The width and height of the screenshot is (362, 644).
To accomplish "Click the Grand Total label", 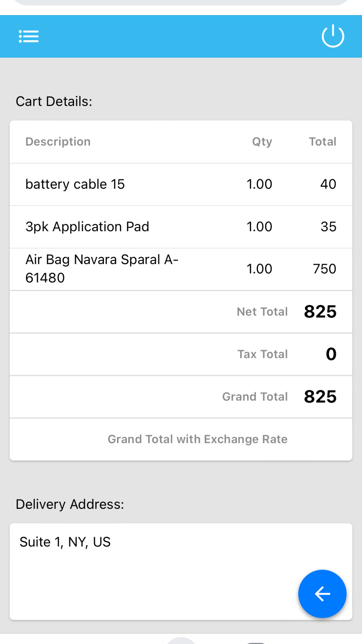I will tap(255, 397).
